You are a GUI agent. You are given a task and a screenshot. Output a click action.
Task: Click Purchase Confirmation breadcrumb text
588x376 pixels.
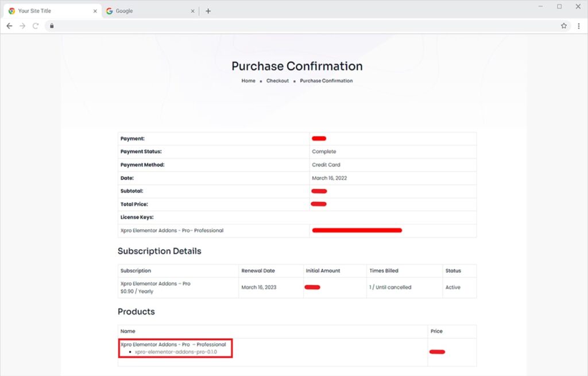pos(326,81)
